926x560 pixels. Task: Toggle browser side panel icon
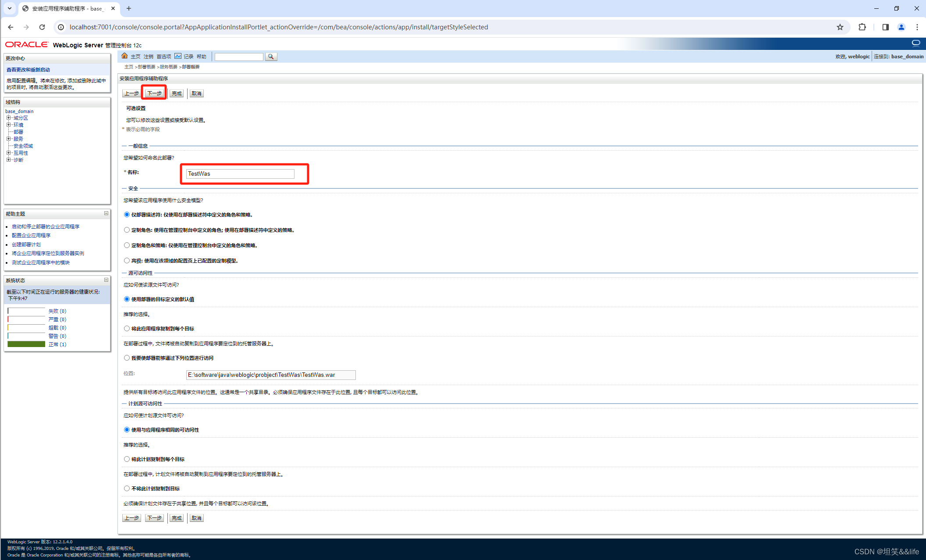click(x=885, y=27)
